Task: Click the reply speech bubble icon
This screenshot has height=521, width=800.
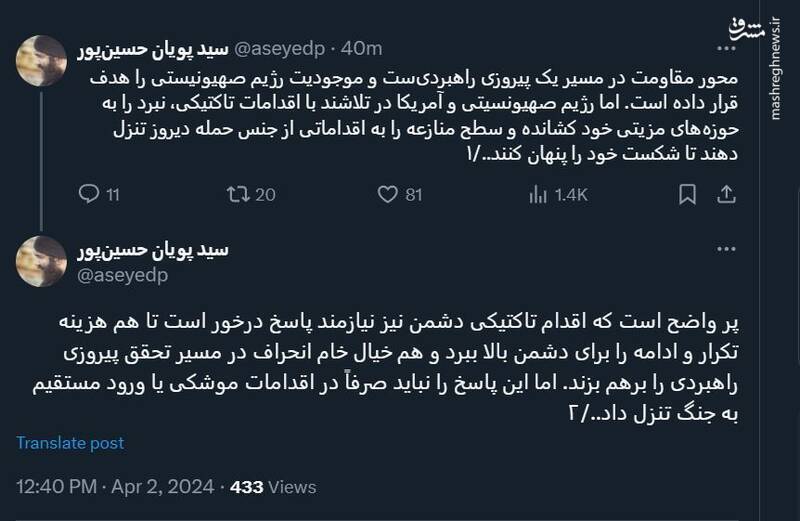Action: click(x=88, y=194)
